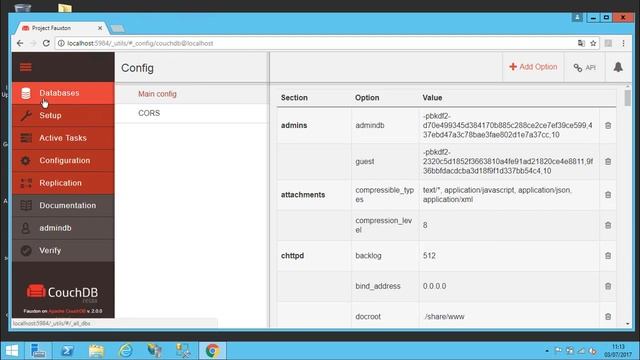Open Verify in the sidebar

coord(63,250)
